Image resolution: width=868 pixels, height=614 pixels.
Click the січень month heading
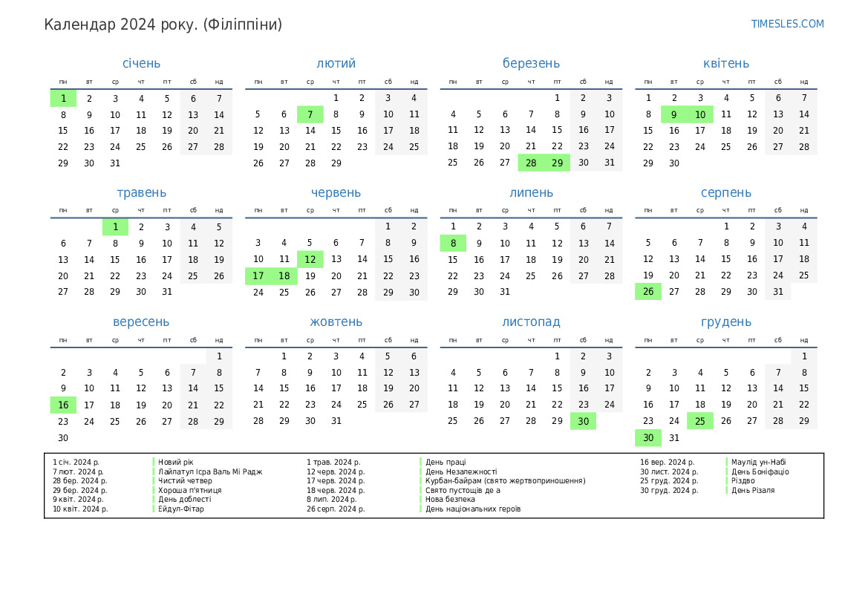(x=141, y=64)
